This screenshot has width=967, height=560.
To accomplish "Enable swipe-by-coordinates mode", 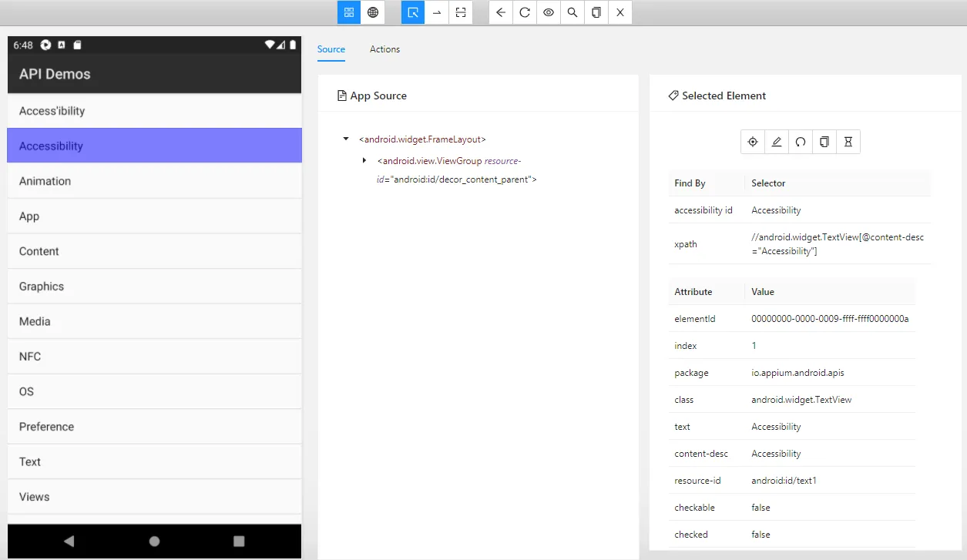I will tap(437, 12).
